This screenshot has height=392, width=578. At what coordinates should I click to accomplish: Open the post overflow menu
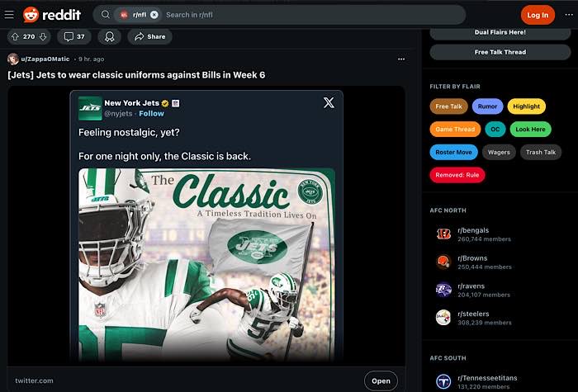[401, 59]
